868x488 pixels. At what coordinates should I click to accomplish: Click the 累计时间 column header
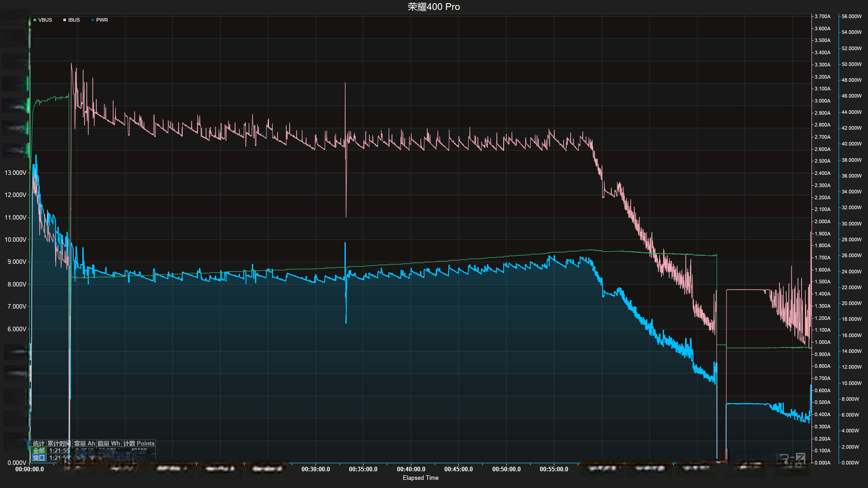(59, 443)
